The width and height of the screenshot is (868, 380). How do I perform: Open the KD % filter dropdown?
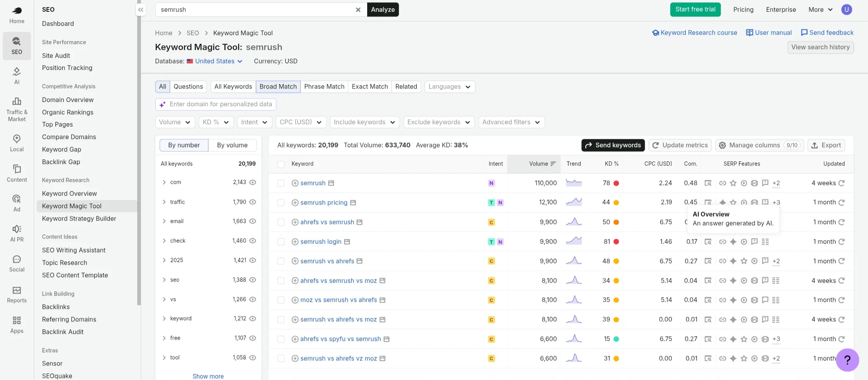tap(216, 122)
